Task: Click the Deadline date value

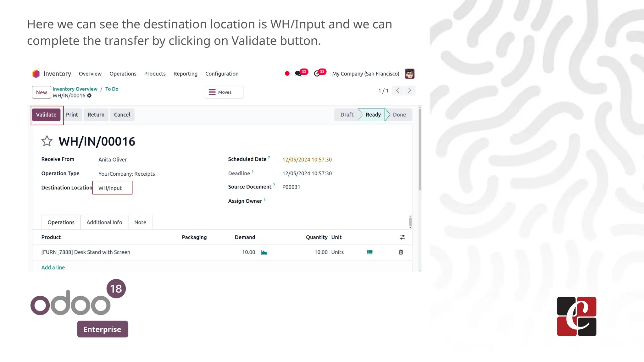Action: pos(307,173)
